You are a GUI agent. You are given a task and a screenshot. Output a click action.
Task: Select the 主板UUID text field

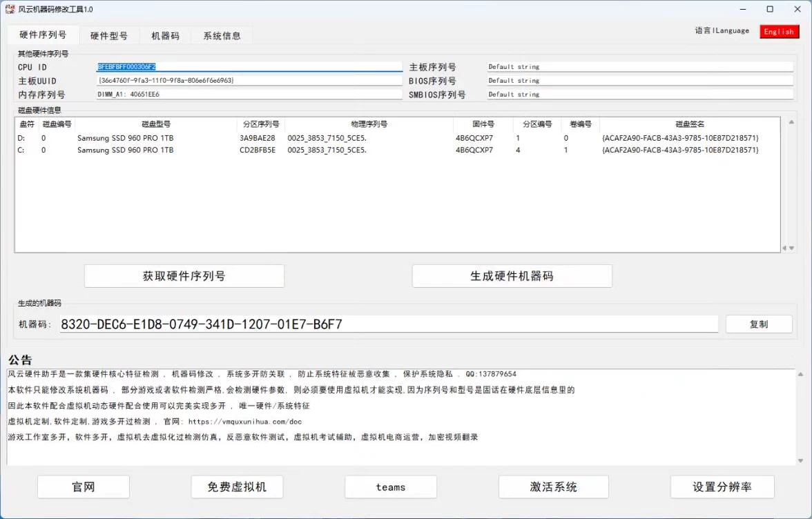click(249, 80)
